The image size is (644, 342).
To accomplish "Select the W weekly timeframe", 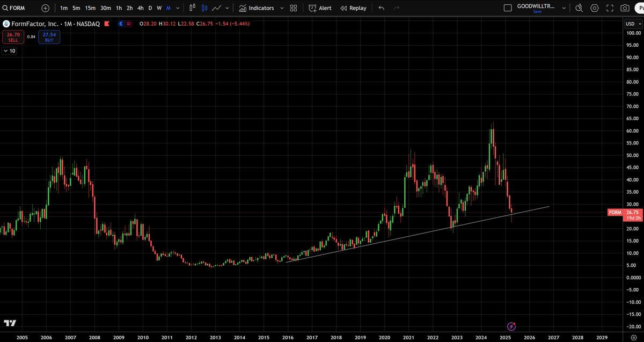I will click(159, 8).
